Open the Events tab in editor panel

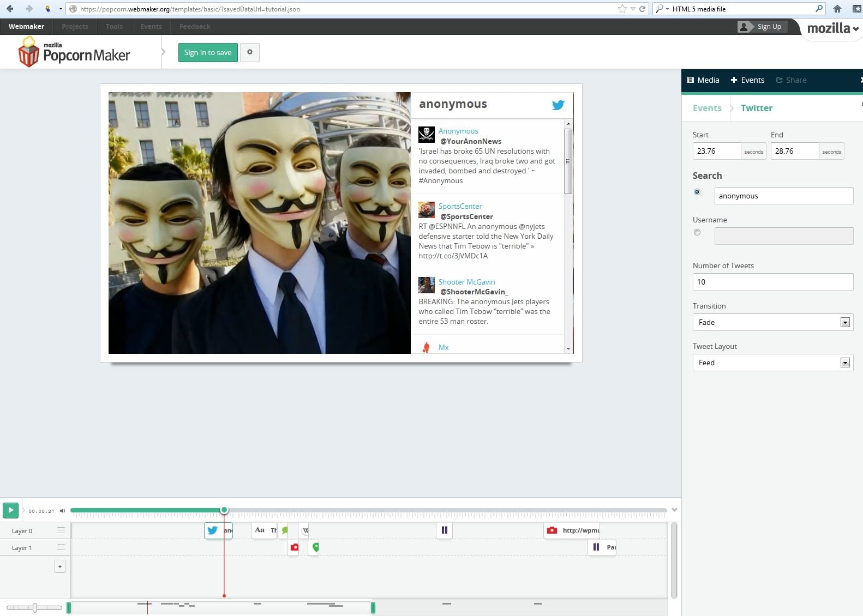click(747, 80)
